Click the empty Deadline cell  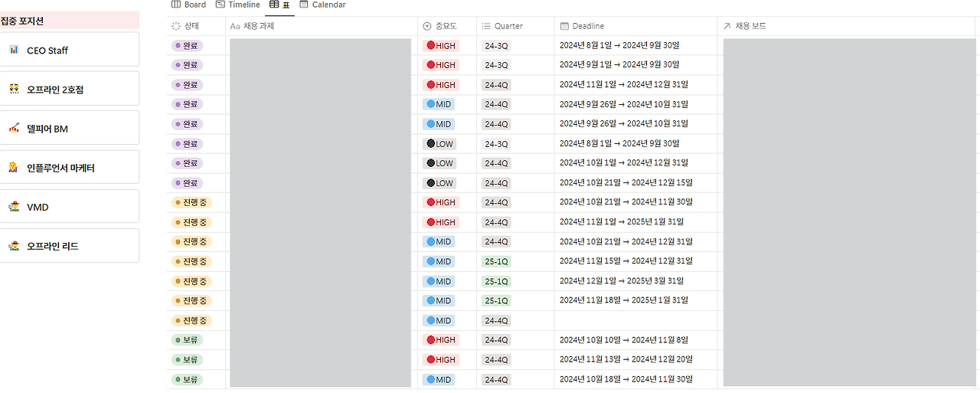click(636, 320)
